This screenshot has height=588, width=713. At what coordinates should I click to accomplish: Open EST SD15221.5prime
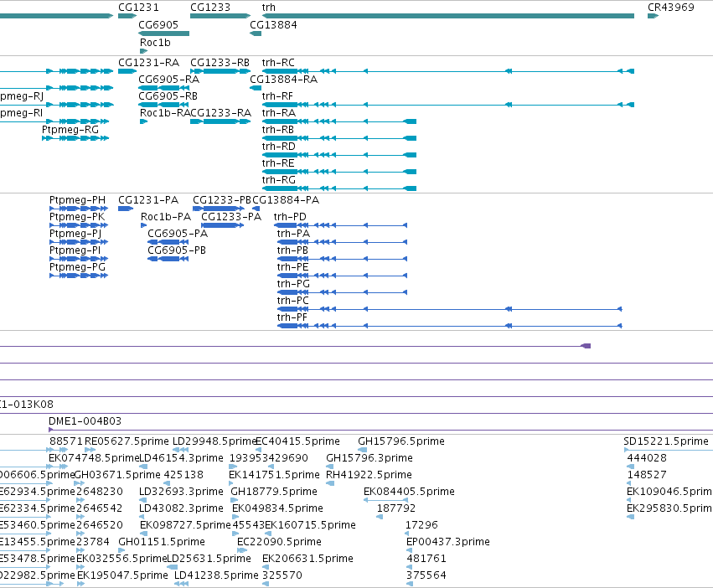click(666, 441)
